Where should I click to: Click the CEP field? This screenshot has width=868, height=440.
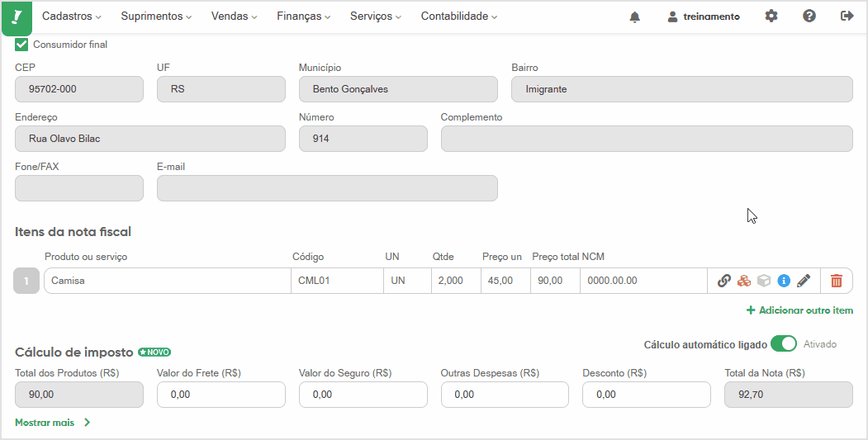click(79, 89)
